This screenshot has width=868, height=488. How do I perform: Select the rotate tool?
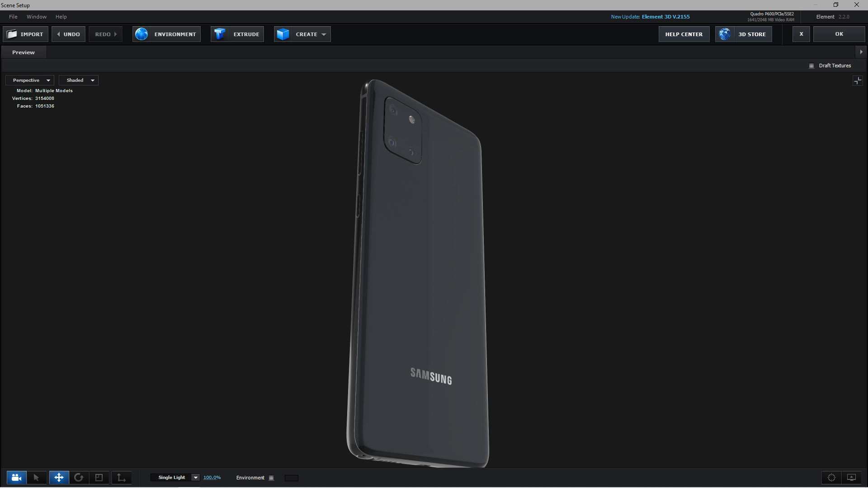pos(79,478)
